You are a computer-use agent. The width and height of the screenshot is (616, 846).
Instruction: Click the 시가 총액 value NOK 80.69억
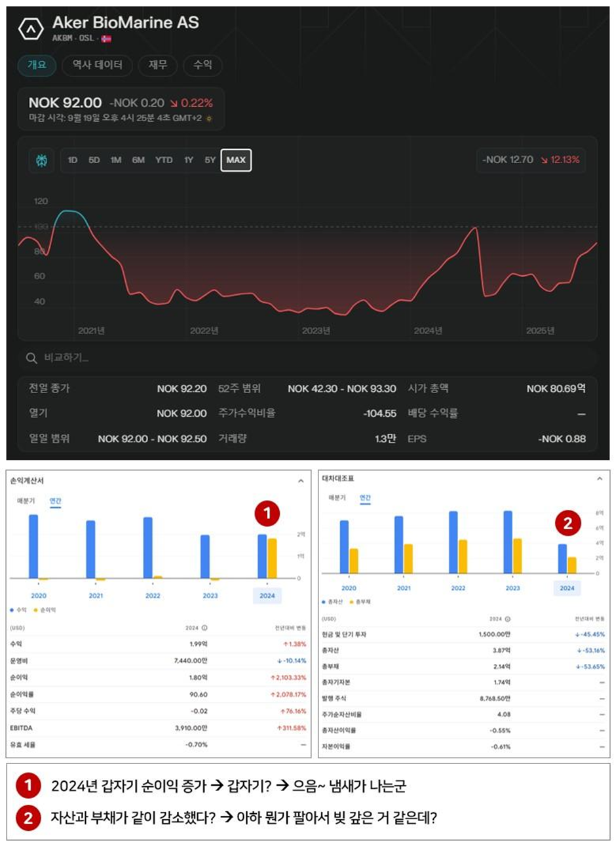pyautogui.click(x=556, y=389)
